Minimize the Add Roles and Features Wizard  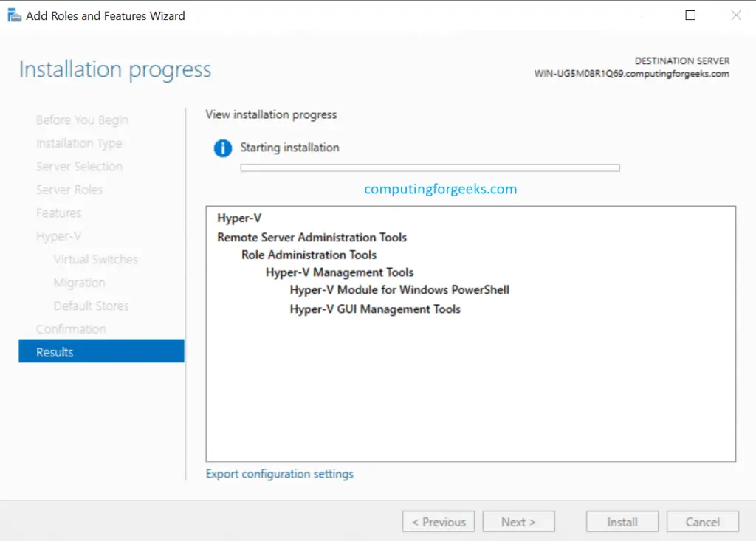[645, 15]
